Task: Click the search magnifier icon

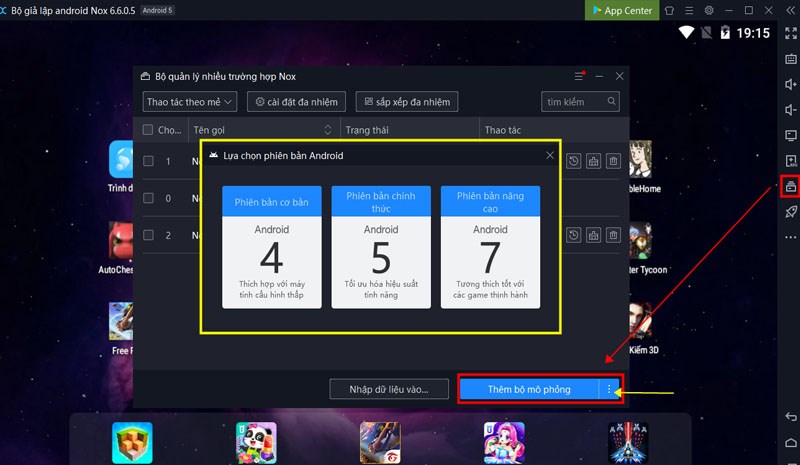Action: tap(611, 101)
